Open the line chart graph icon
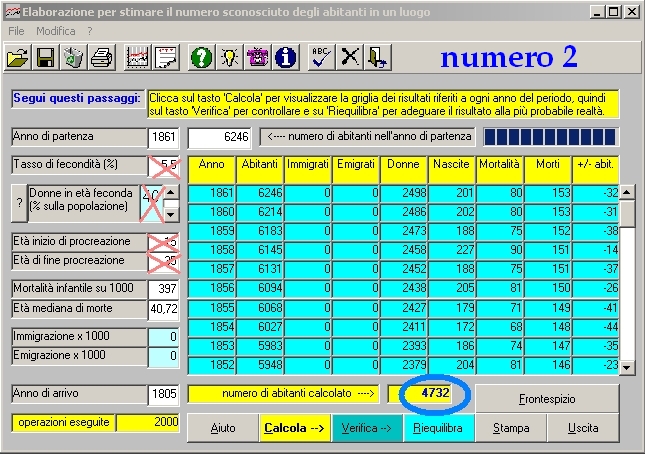The height and width of the screenshot is (454, 645). tap(137, 58)
